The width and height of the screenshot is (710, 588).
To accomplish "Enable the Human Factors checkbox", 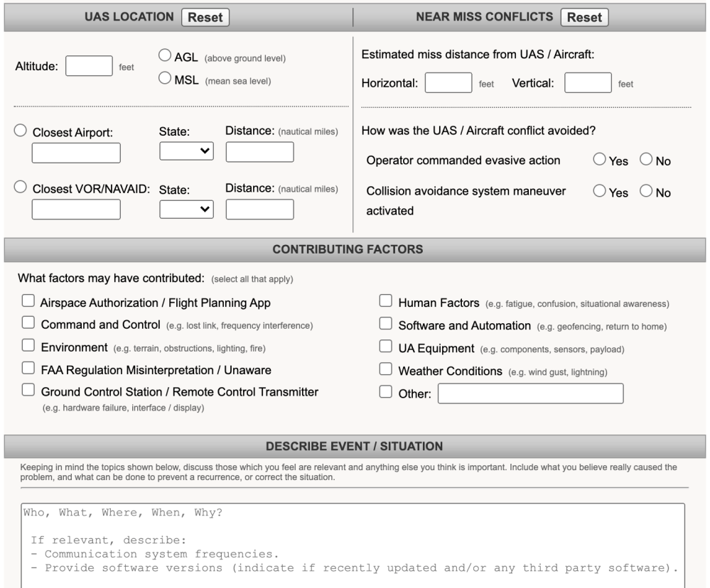I will coord(385,302).
